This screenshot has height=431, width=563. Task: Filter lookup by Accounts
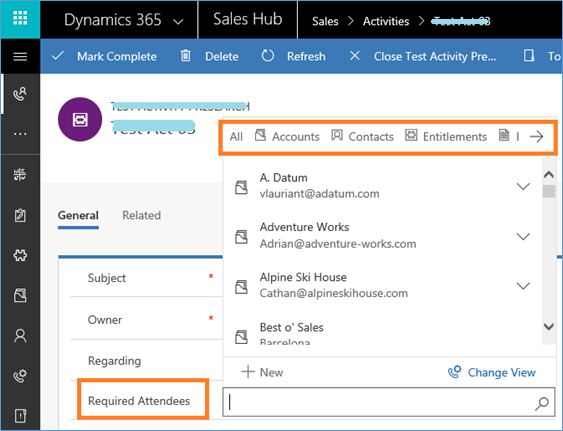(287, 136)
